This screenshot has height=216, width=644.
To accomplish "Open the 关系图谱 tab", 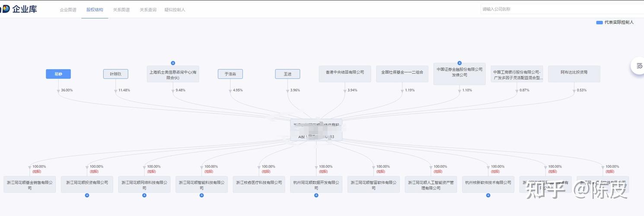I will pos(121,10).
